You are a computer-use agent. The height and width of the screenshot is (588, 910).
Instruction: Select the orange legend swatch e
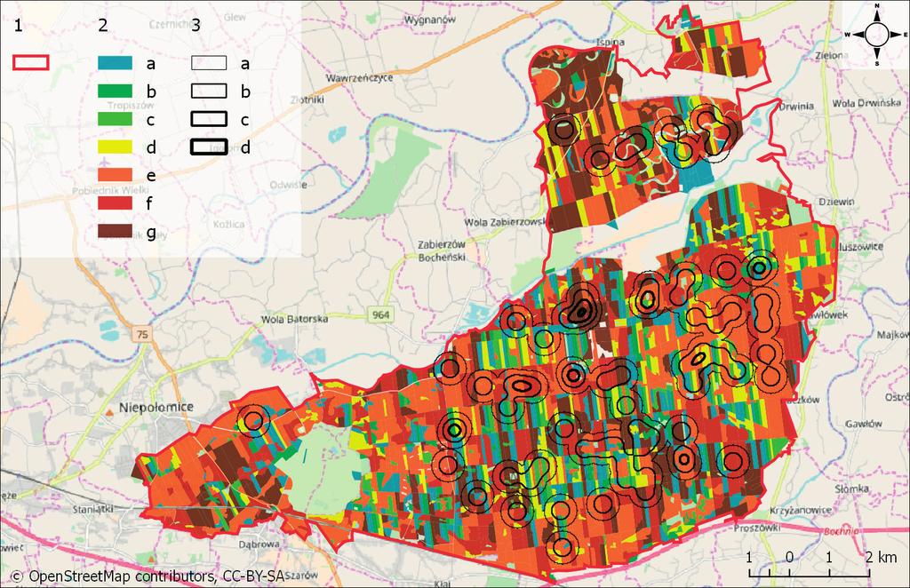(x=115, y=175)
